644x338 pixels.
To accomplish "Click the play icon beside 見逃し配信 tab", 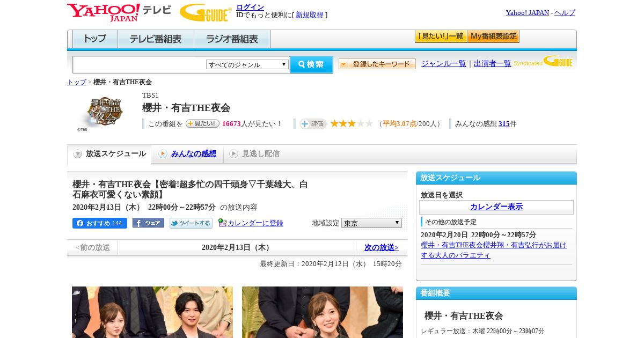I will 233,154.
